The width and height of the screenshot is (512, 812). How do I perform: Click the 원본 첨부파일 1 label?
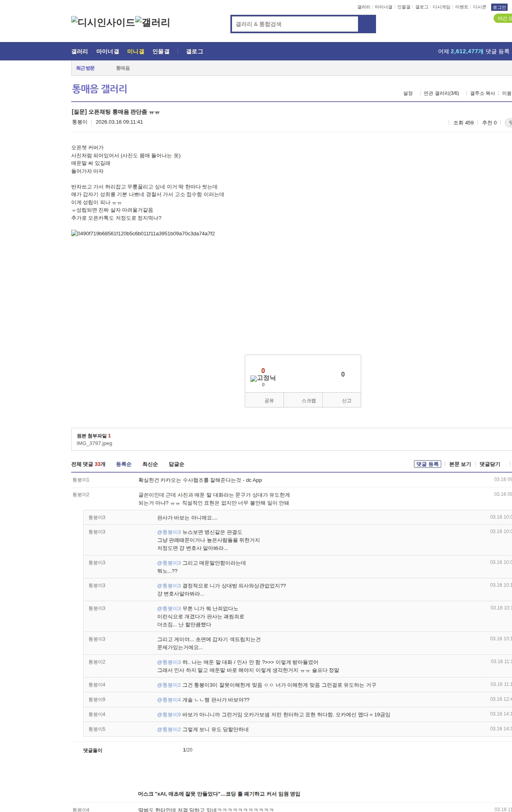(x=94, y=436)
